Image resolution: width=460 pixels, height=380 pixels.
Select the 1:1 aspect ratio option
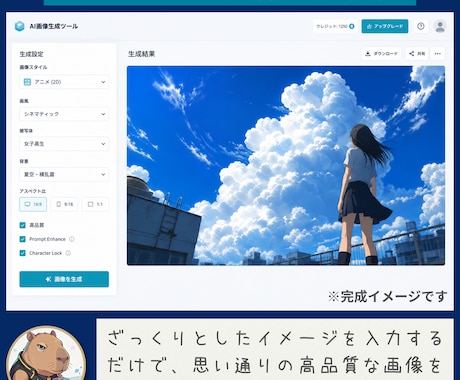tap(95, 204)
